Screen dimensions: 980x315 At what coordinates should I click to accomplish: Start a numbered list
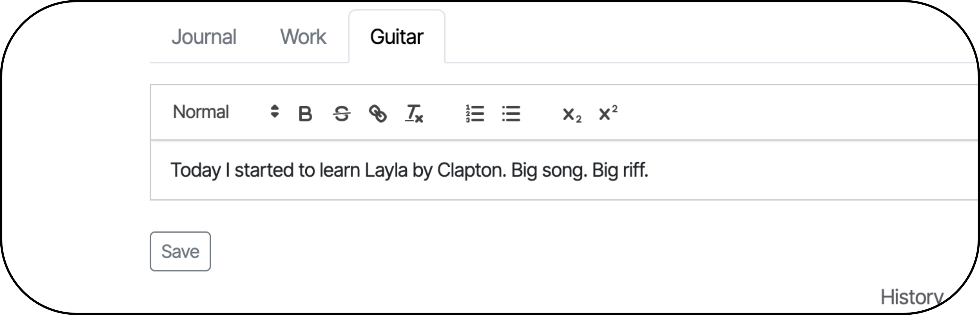tap(475, 113)
